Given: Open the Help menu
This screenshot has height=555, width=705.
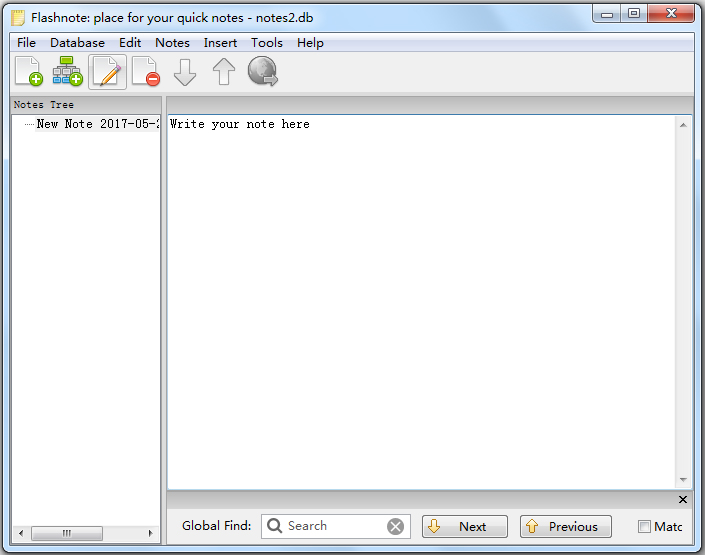Looking at the screenshot, I should [310, 43].
